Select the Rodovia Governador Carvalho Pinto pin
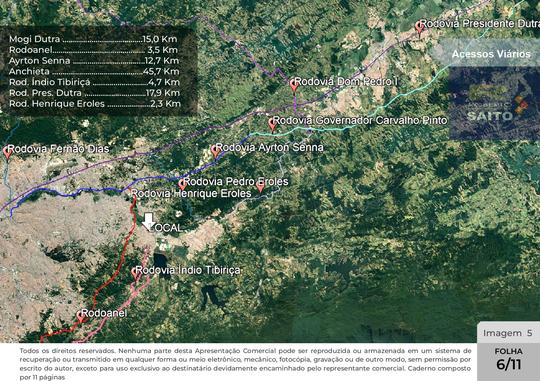 [272, 124]
